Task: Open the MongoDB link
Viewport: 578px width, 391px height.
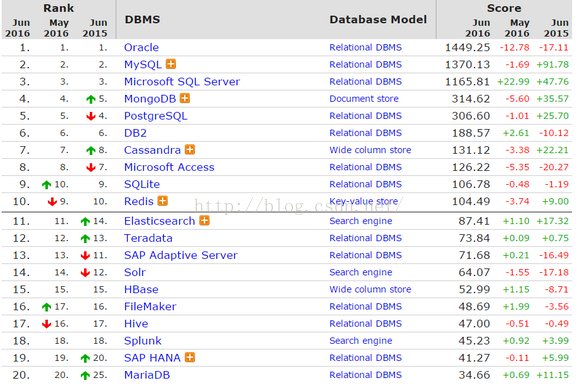Action: (x=150, y=99)
